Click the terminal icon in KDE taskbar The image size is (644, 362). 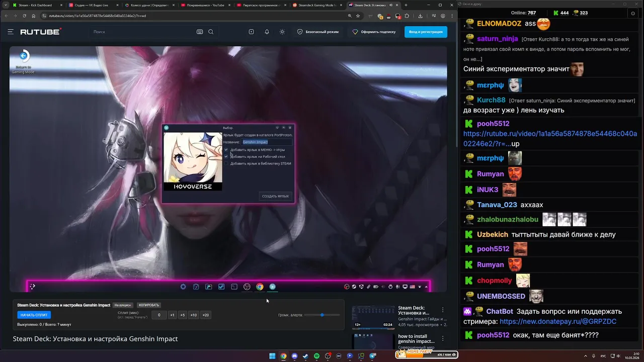coord(234,287)
